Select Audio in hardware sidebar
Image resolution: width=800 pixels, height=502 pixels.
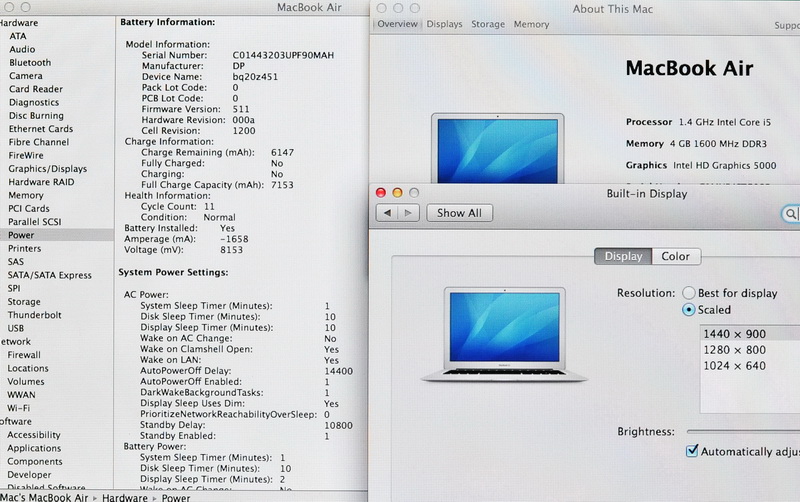(22, 49)
